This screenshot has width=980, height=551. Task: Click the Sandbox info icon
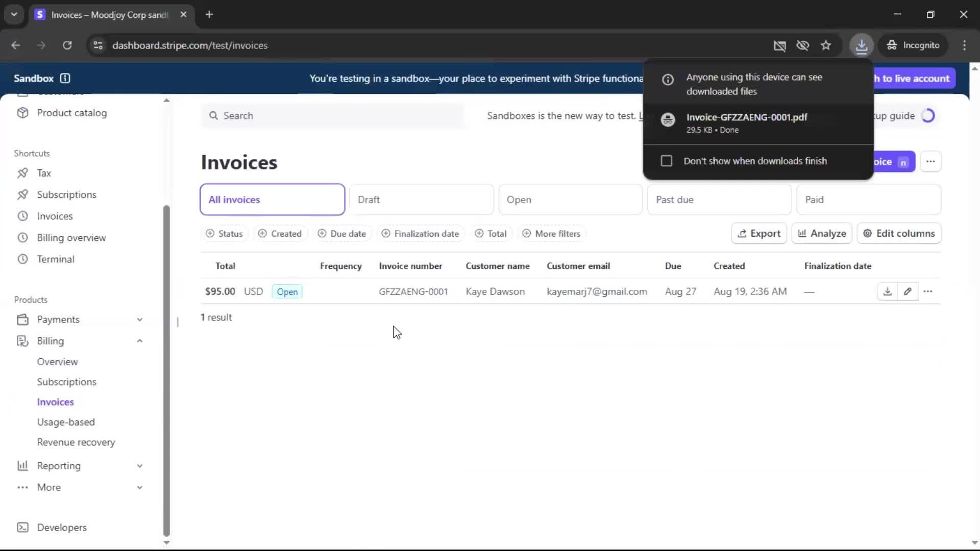click(65, 78)
